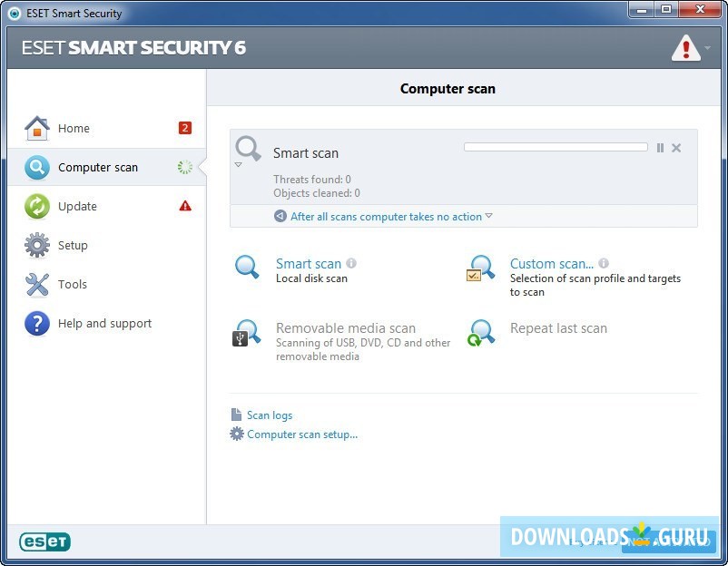Click the spinning scan progress indicator in sidebar
This screenshot has width=728, height=566.
[x=185, y=167]
